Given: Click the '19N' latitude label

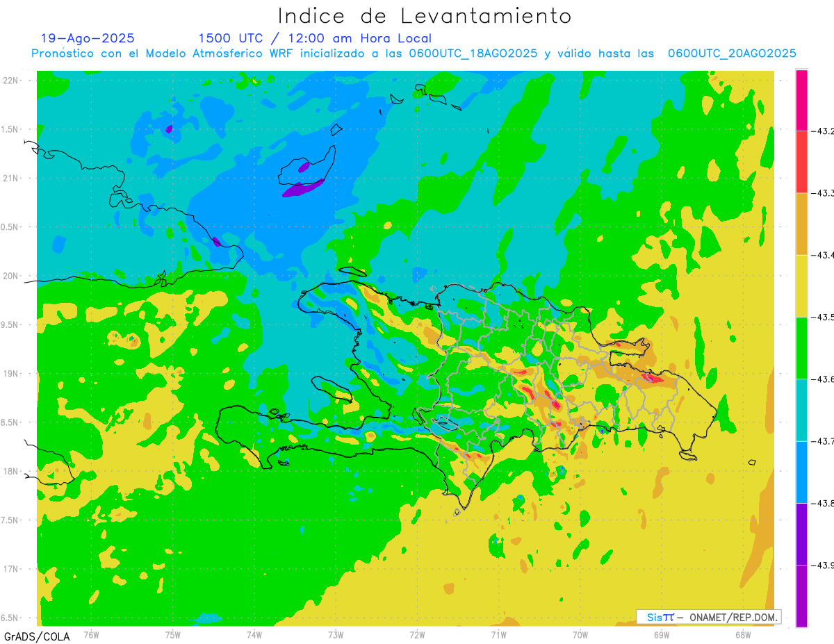Looking at the screenshot, I should [x=12, y=374].
